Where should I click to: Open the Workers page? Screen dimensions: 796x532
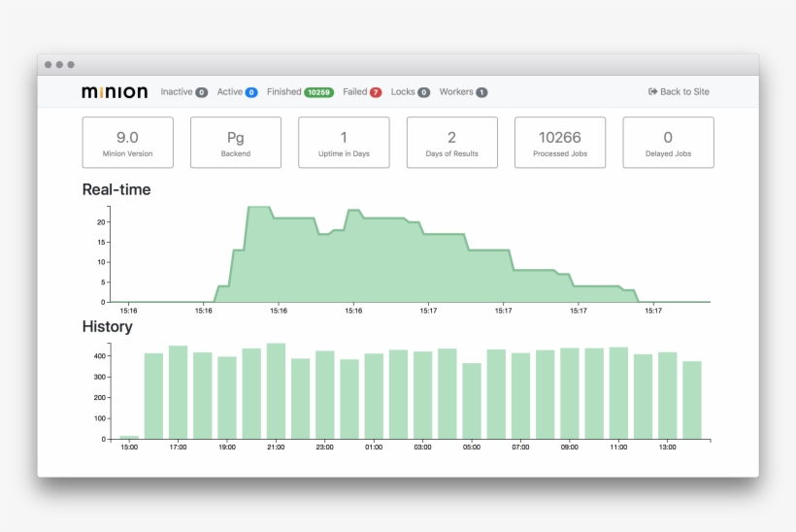pos(456,92)
